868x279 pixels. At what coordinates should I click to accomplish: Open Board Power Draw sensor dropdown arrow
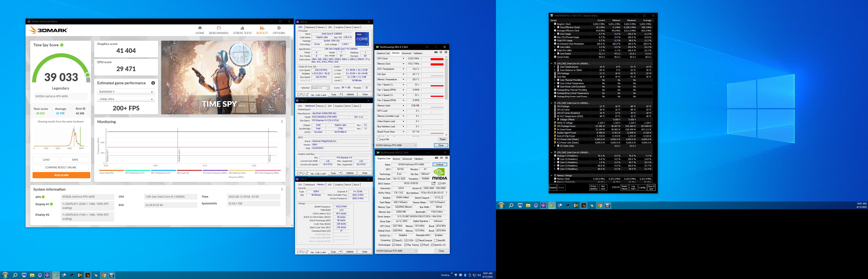coord(403,132)
